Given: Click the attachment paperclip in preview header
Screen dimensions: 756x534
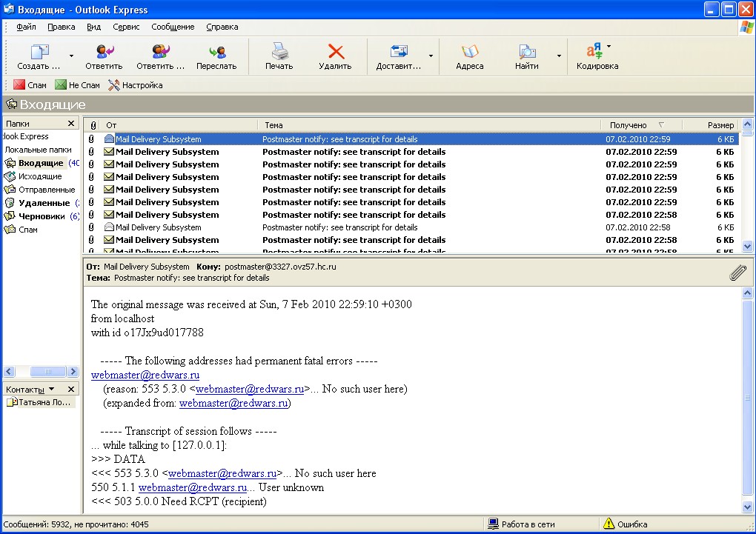Looking at the screenshot, I should point(737,273).
